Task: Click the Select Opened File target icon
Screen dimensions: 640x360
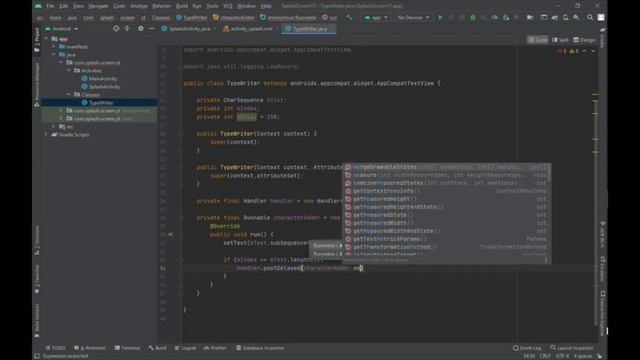Action: point(116,29)
